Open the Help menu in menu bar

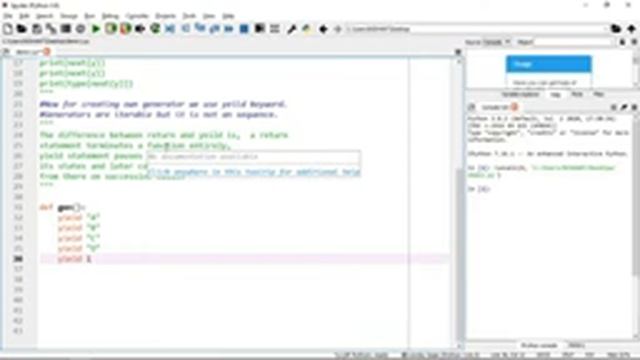228,16
